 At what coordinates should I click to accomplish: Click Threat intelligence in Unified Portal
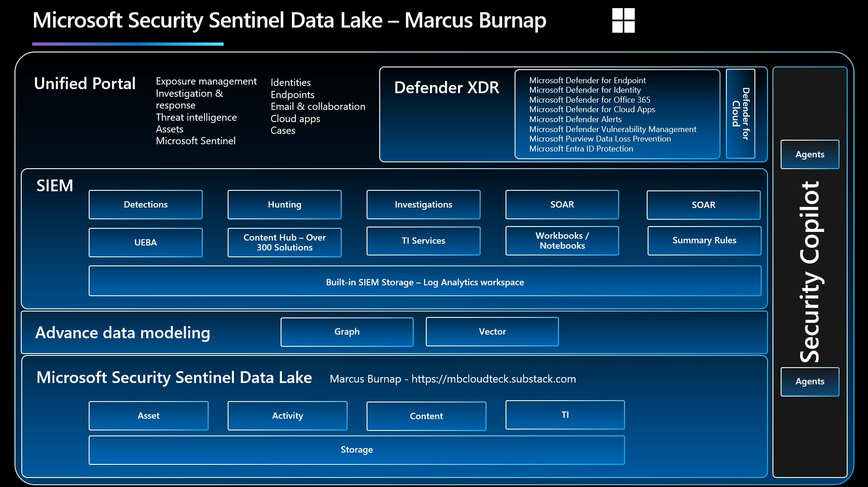pos(196,117)
